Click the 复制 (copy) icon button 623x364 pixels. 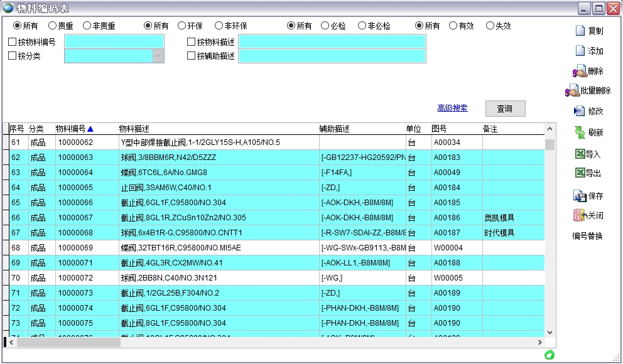point(580,31)
